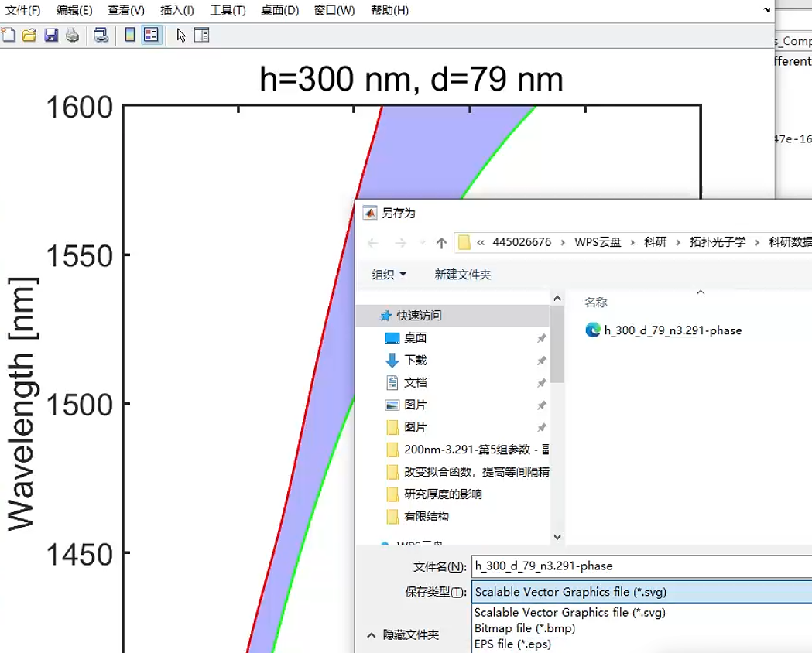Click the New Figure toolbar icon
The image size is (812, 653).
point(9,35)
